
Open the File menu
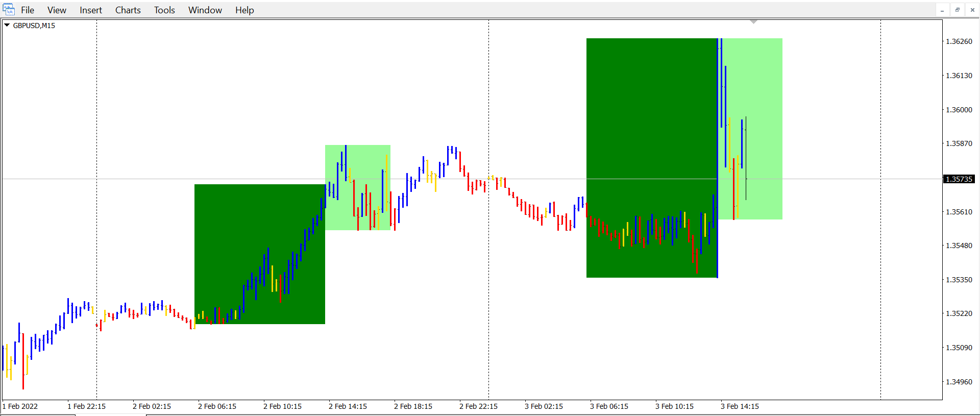click(x=28, y=10)
